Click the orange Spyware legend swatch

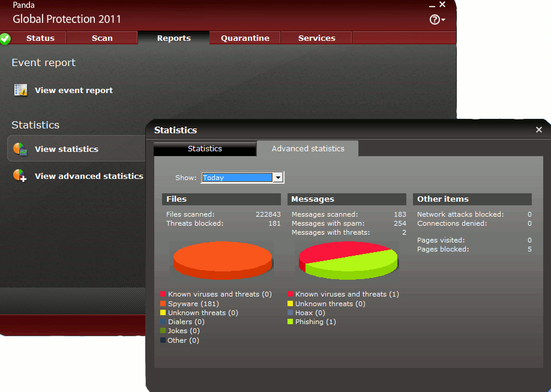[x=163, y=303]
